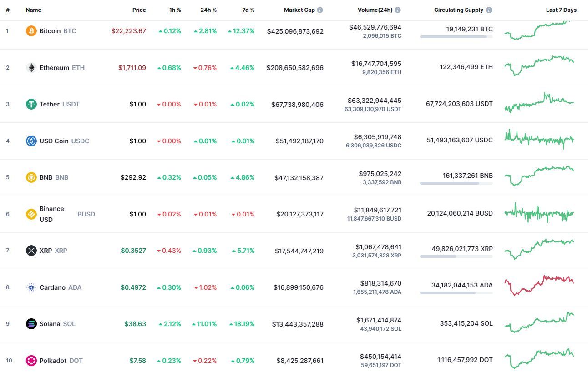The image size is (588, 377).
Task: Sort the table by Price column
Action: [x=139, y=10]
